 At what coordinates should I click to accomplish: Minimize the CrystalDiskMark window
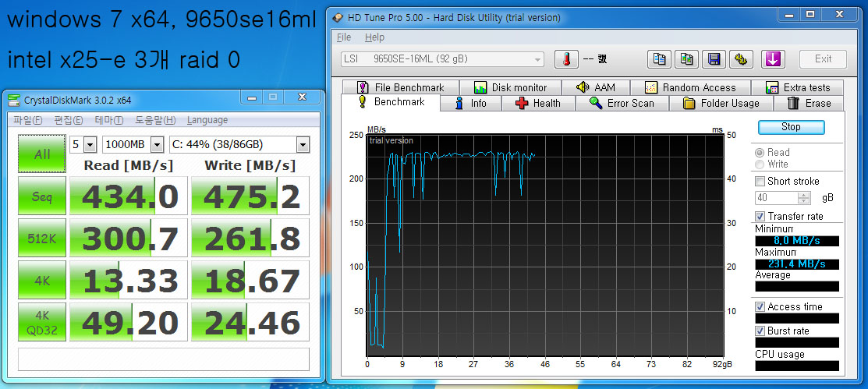coord(252,97)
